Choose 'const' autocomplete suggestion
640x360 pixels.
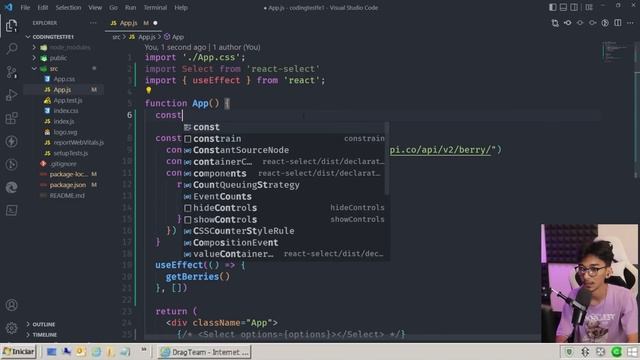[284, 127]
